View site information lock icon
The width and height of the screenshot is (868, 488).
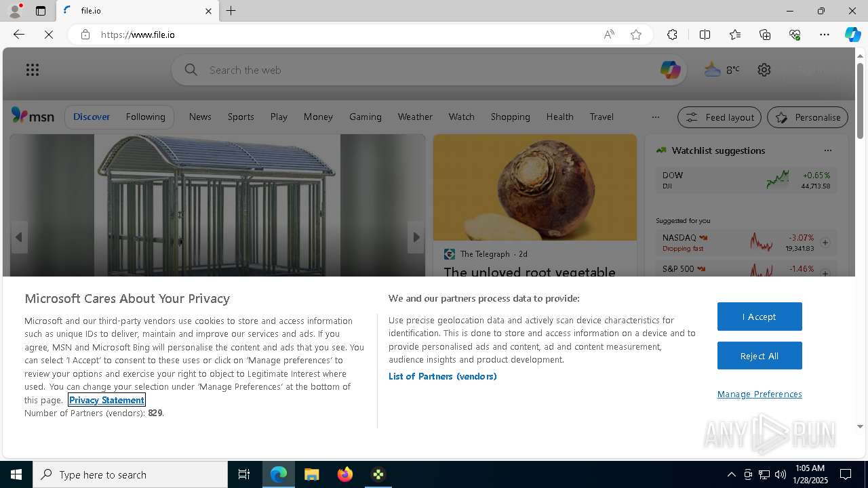click(x=85, y=35)
